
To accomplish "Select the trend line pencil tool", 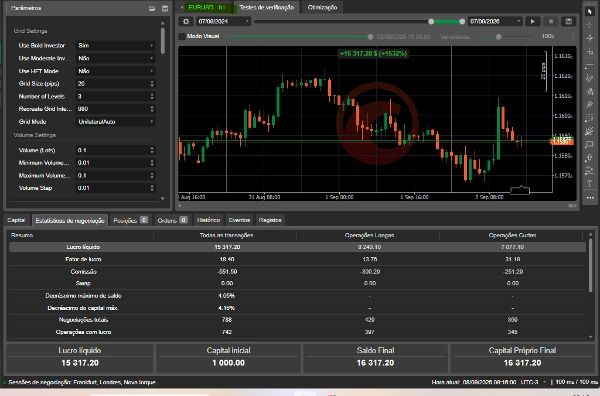I will click(x=590, y=78).
